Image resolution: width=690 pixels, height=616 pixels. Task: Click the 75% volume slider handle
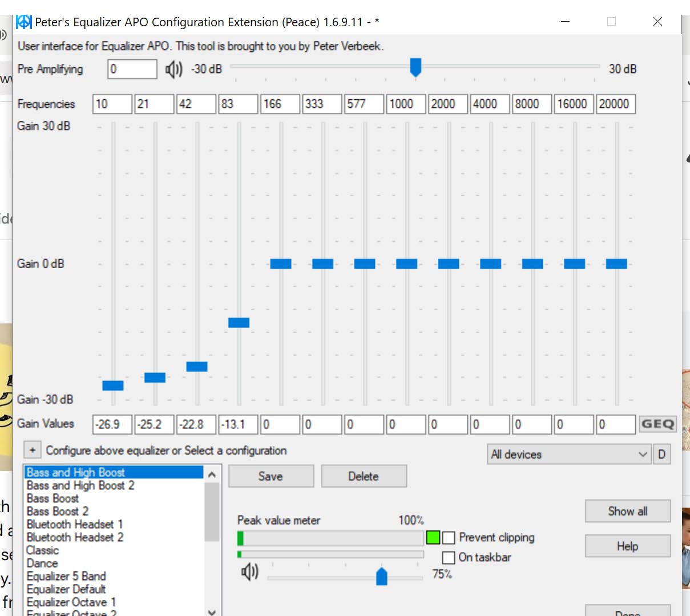coord(382,576)
